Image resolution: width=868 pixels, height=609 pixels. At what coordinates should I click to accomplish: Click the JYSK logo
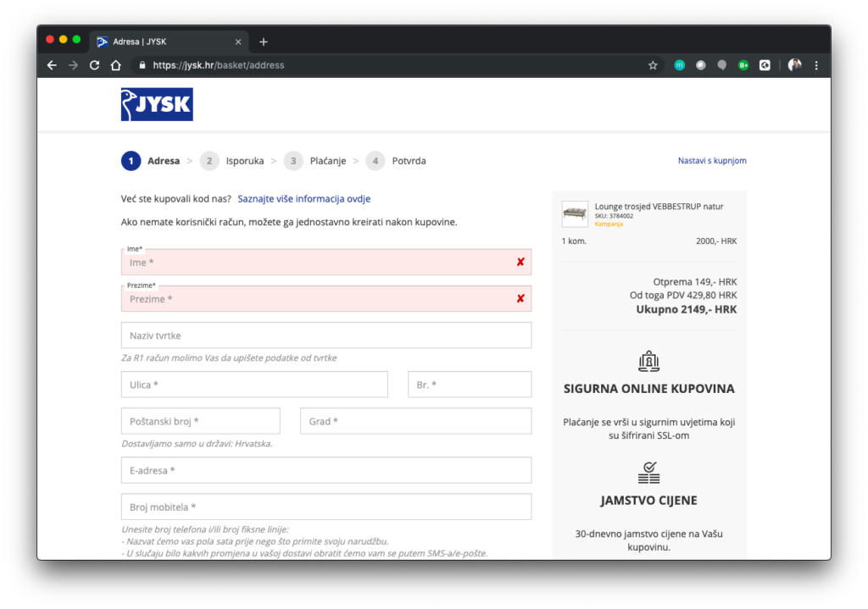pos(157,104)
